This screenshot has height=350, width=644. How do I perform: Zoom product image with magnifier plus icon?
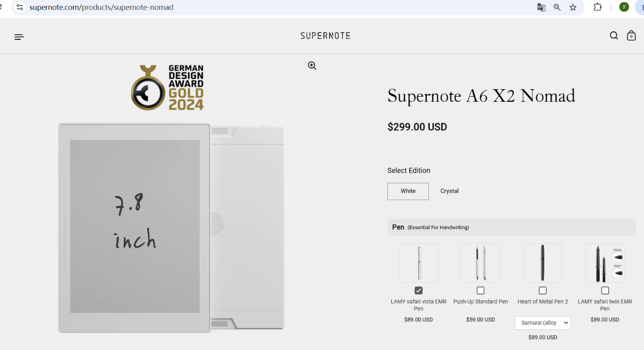tap(312, 65)
